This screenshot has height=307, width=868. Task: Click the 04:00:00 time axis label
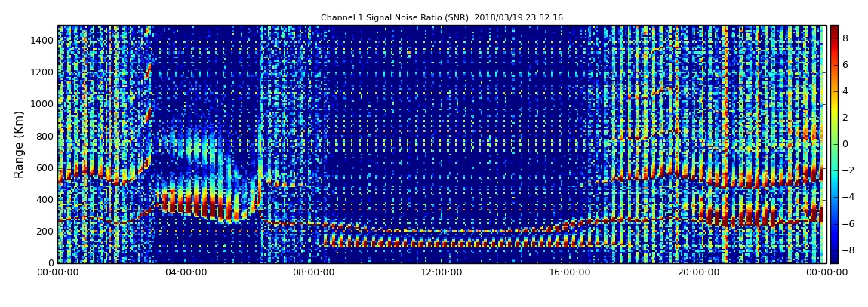186,272
